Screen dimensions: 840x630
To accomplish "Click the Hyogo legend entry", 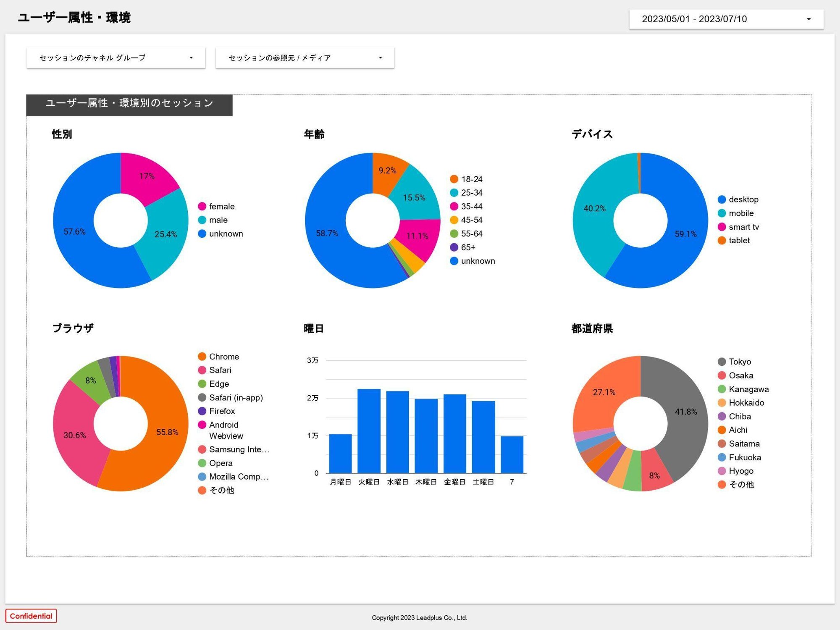I will coord(736,471).
